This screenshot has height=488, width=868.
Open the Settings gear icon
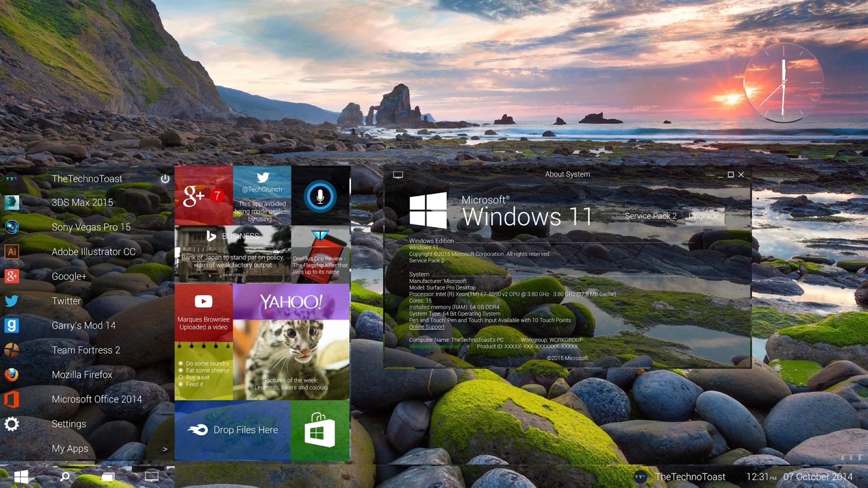(12, 424)
